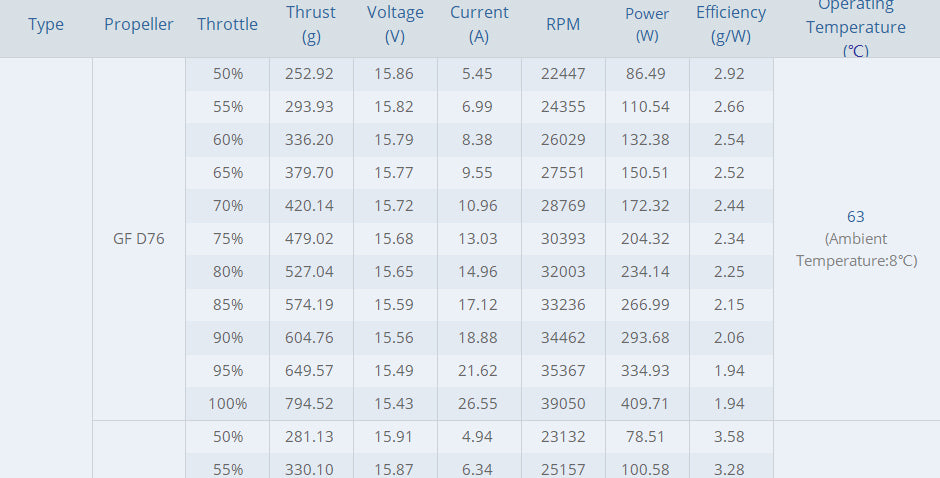Image resolution: width=940 pixels, height=478 pixels.
Task: Click the thrust value 794.52
Action: coord(311,404)
